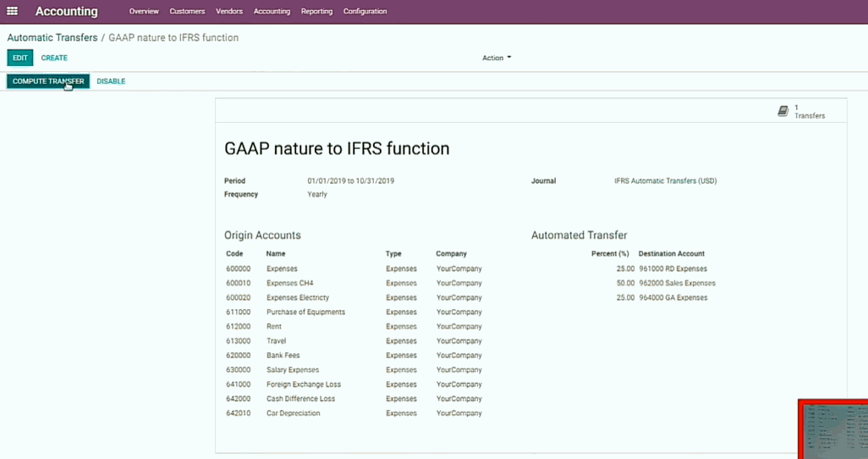Click the Code column header
Viewport: 868px width, 459px height.
pyautogui.click(x=234, y=254)
